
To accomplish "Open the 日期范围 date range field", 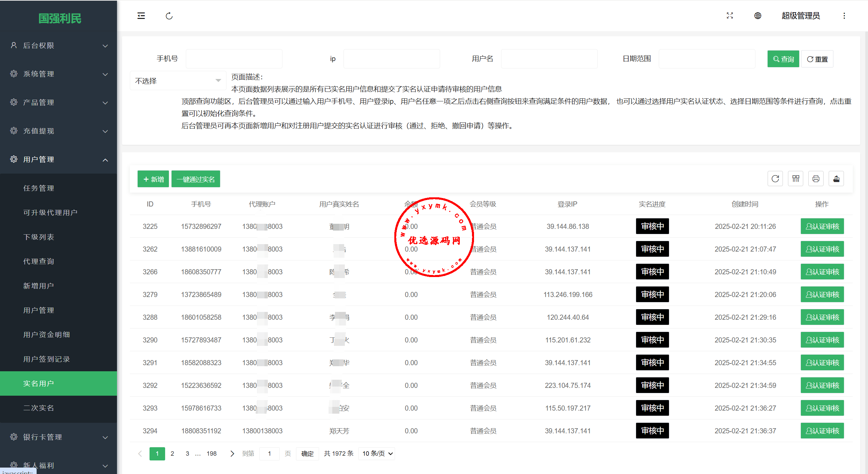I will coord(707,59).
